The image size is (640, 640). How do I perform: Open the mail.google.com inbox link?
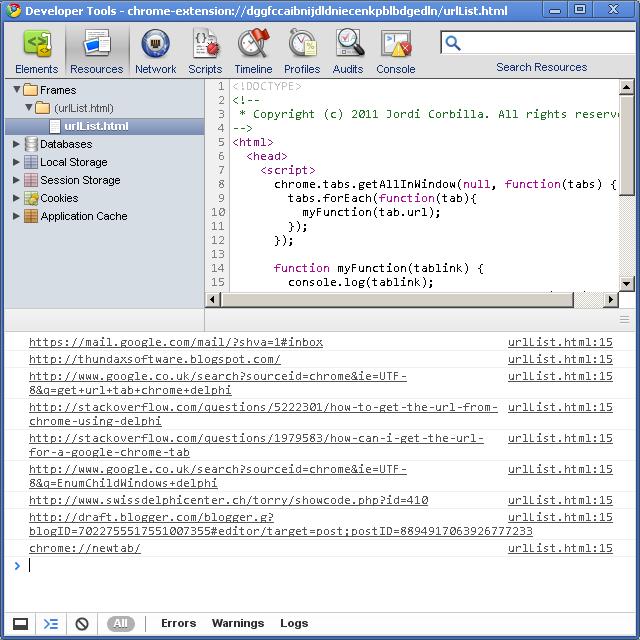coord(176,342)
